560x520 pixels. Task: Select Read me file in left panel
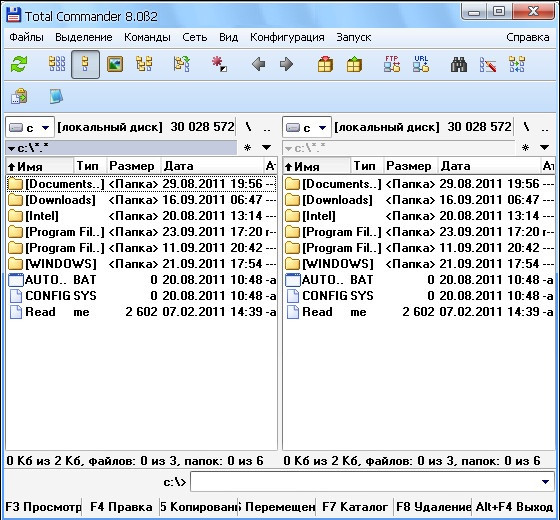point(141,312)
